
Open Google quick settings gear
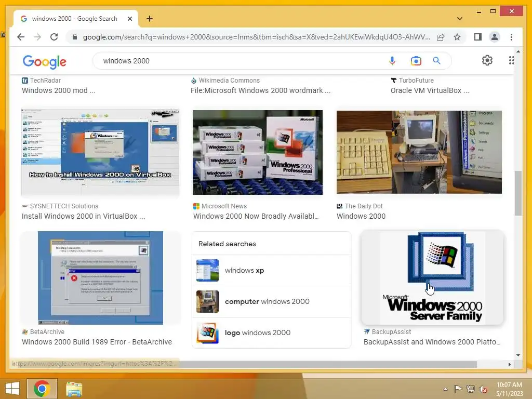tap(487, 60)
